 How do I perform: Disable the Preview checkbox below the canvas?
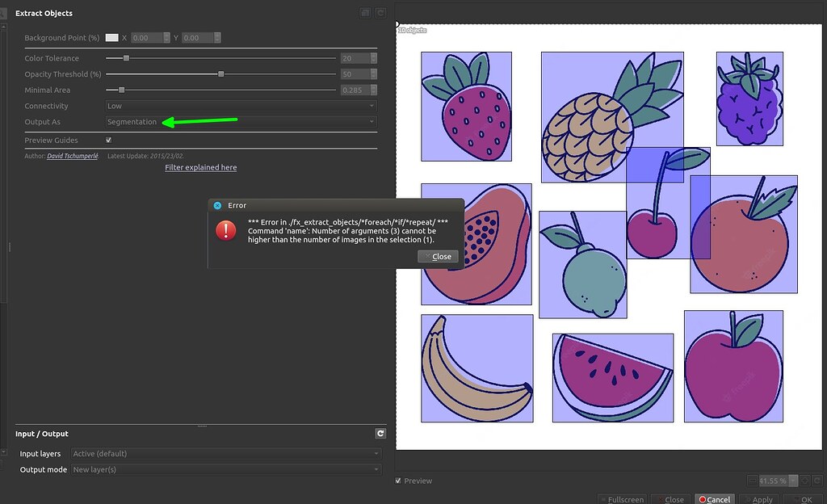[x=397, y=481]
